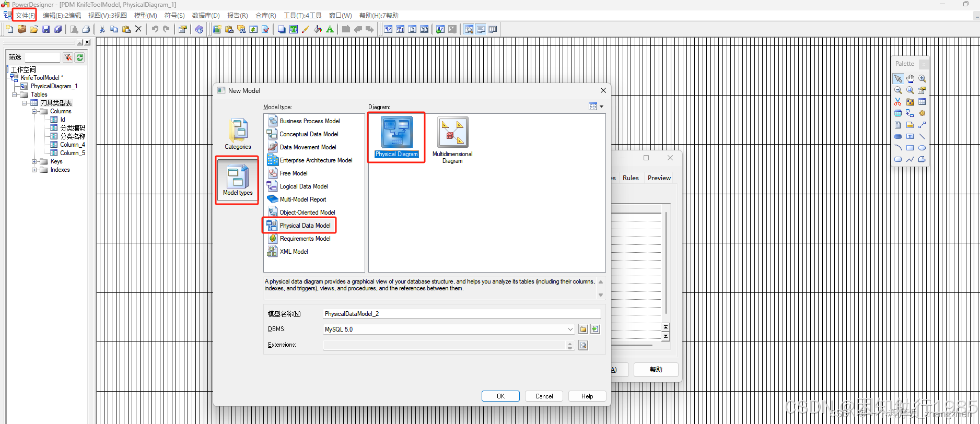Select the Zoom In tool in Palette

922,78
